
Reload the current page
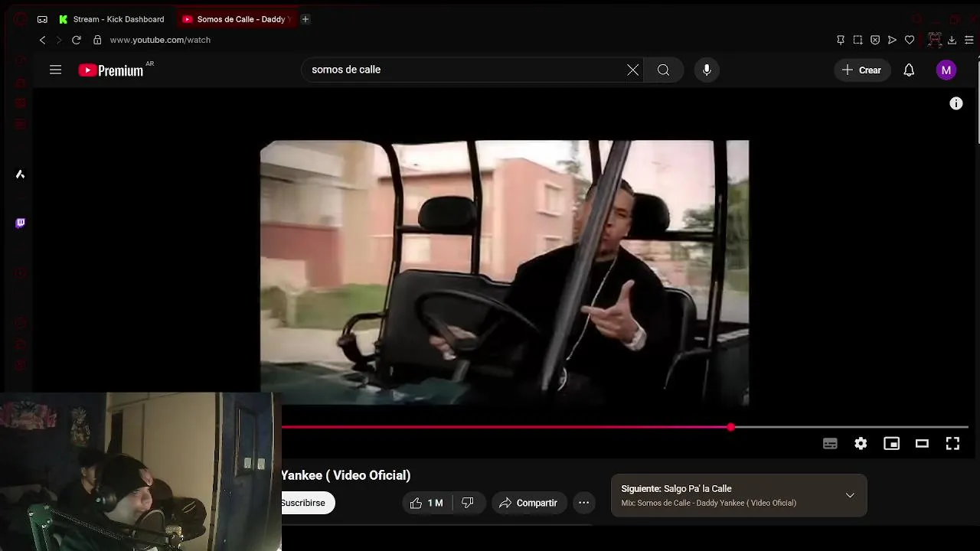(77, 40)
